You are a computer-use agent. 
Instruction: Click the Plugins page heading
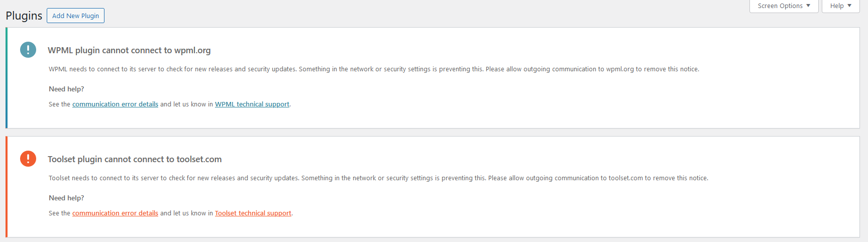[24, 16]
